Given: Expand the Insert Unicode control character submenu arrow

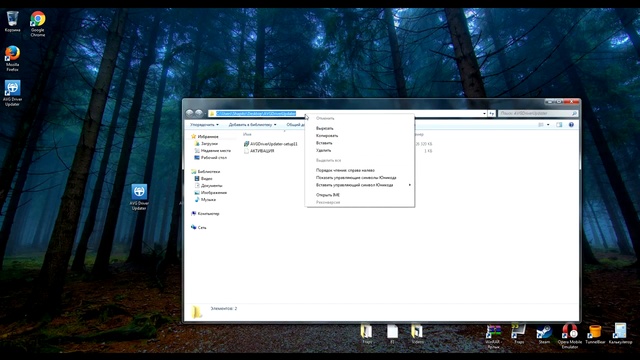Looking at the screenshot, I should [x=409, y=185].
